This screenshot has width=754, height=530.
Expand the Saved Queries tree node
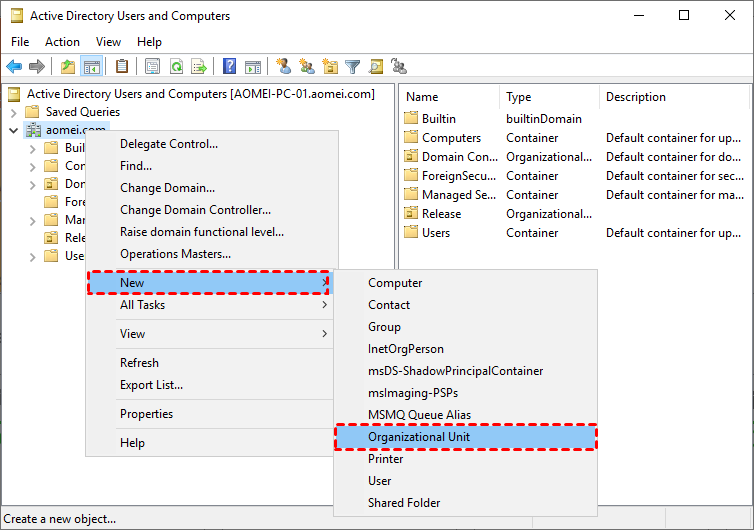[x=13, y=112]
